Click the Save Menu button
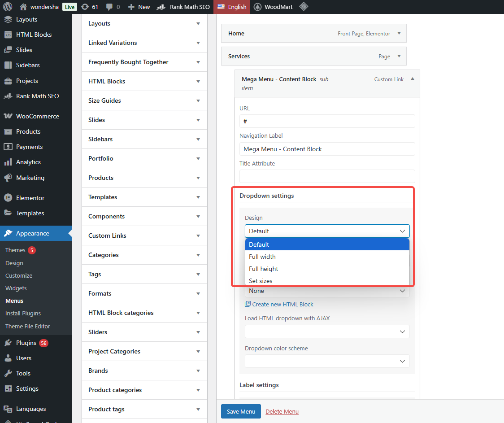The width and height of the screenshot is (504, 423). pos(241,411)
